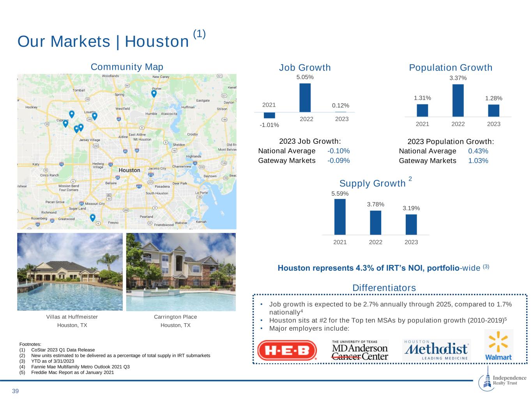Click the H-E-B logo

click(x=287, y=350)
